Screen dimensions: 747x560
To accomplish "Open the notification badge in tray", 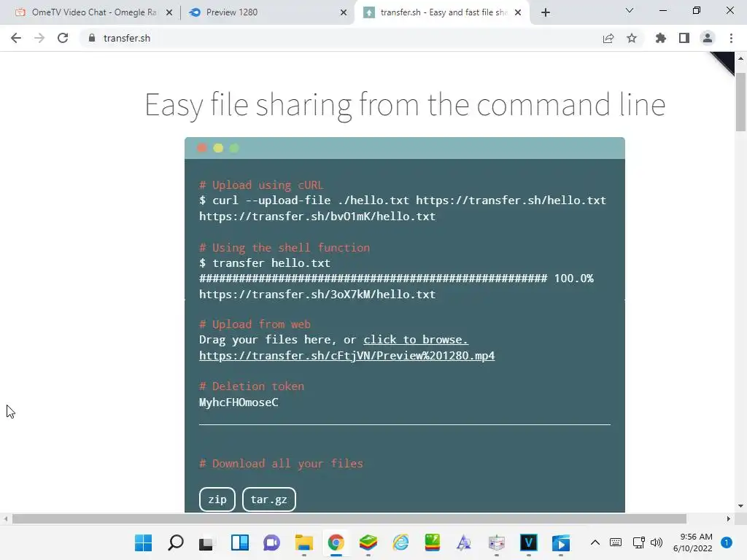I will coord(727,542).
